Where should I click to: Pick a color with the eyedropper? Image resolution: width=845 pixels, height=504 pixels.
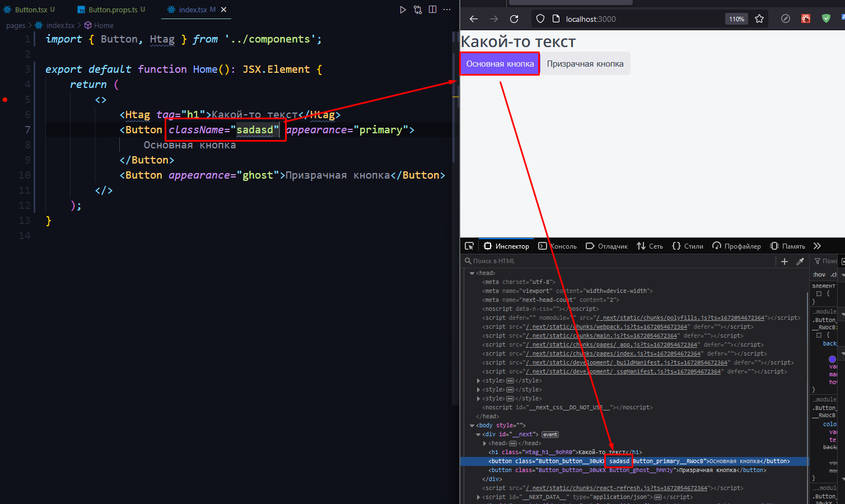pos(800,262)
